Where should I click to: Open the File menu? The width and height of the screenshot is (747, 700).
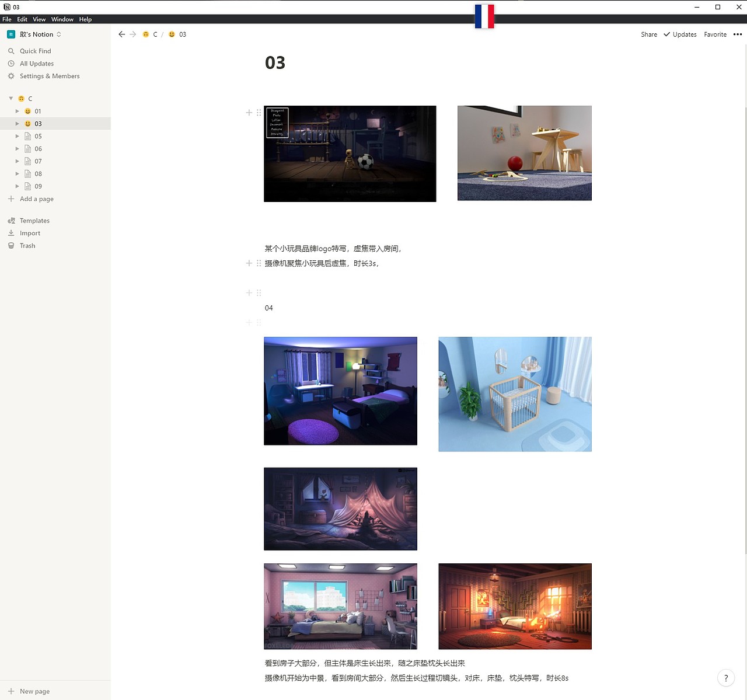(6, 19)
